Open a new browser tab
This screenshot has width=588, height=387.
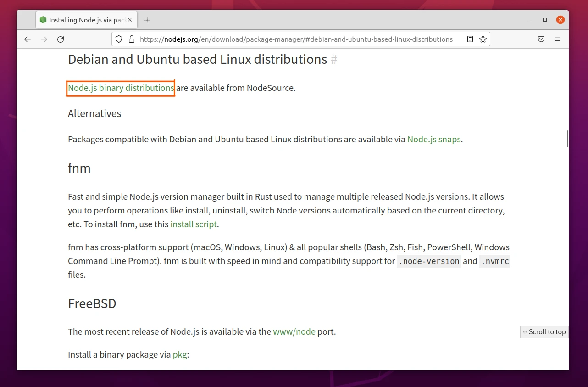[x=147, y=20]
